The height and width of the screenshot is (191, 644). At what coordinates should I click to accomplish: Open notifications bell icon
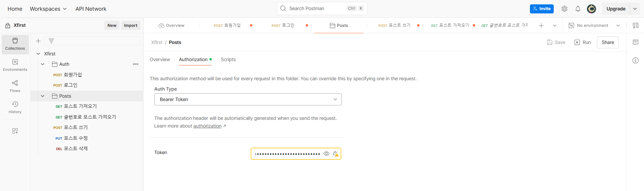(x=578, y=9)
